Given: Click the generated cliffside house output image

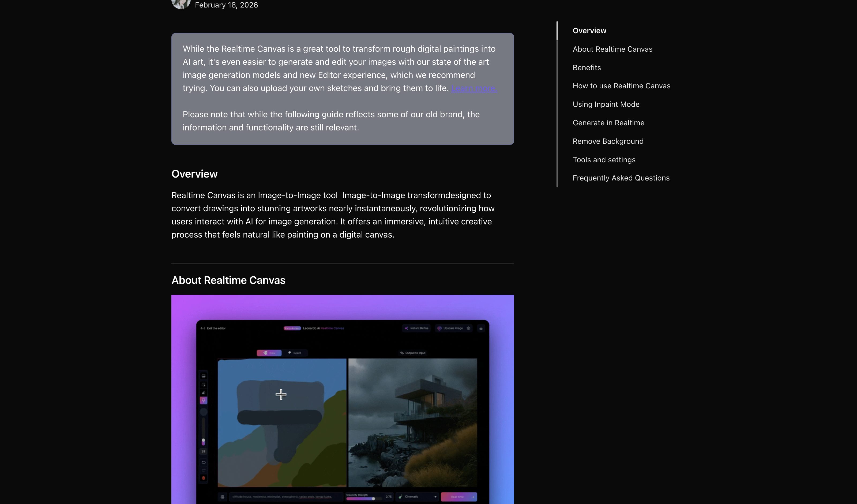Looking at the screenshot, I should pos(412,423).
